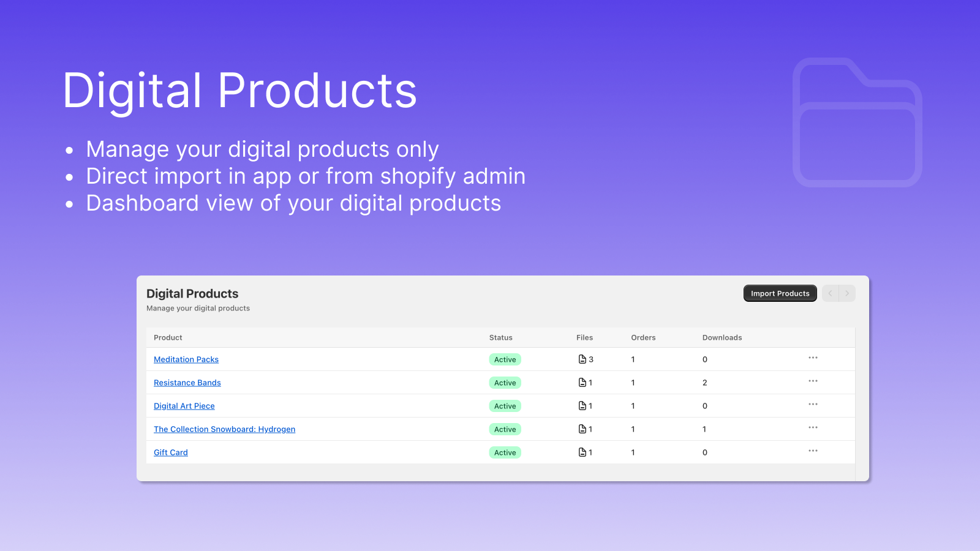Viewport: 980px width, 551px height.
Task: Toggle the Active badge on Meditation Packs
Action: click(x=504, y=359)
